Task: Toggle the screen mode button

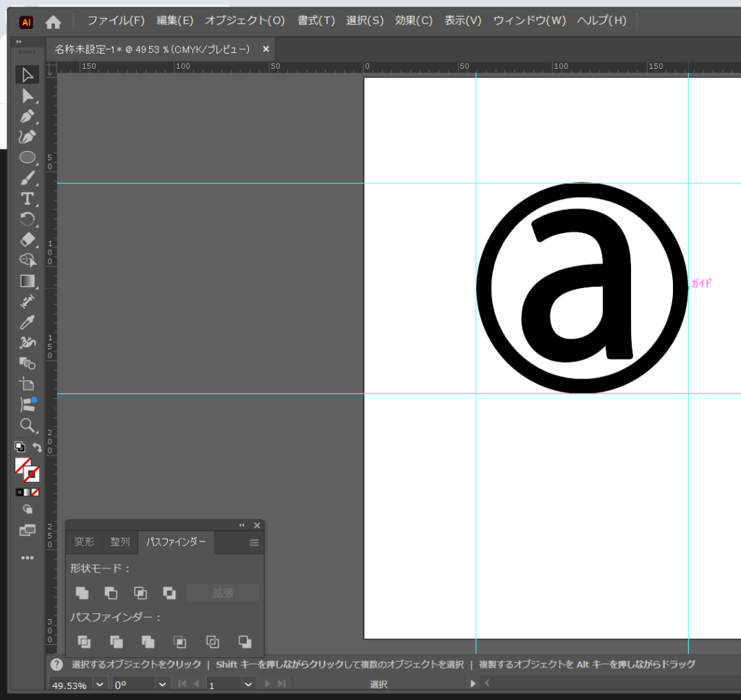Action: coord(27,530)
